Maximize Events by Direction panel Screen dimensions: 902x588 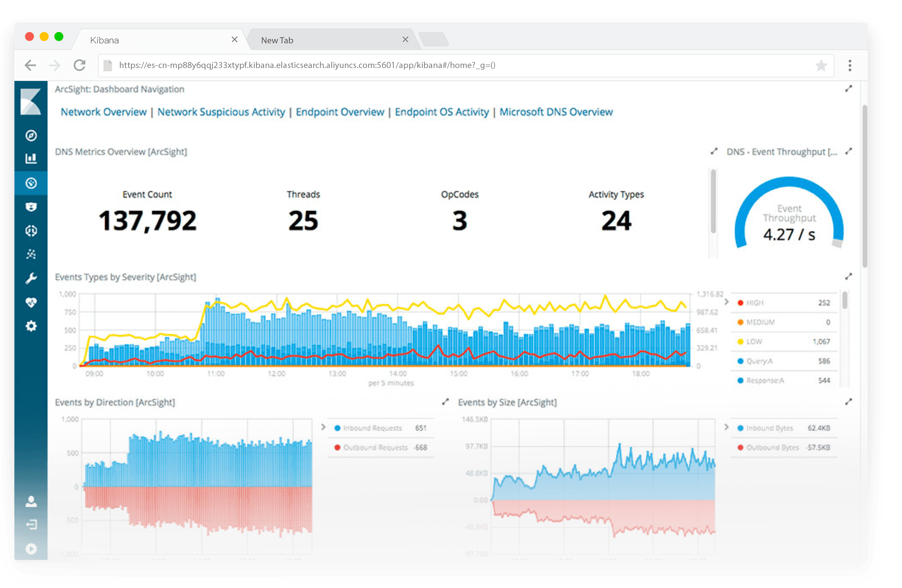click(445, 401)
